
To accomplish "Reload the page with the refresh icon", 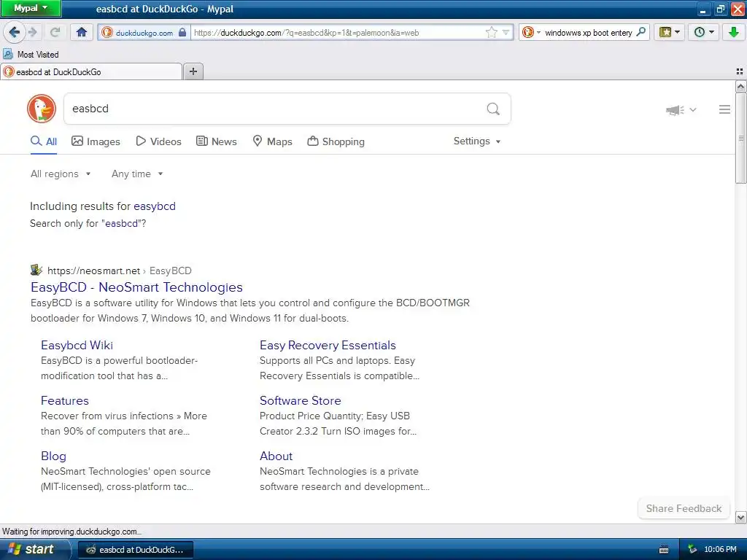I will pyautogui.click(x=55, y=32).
